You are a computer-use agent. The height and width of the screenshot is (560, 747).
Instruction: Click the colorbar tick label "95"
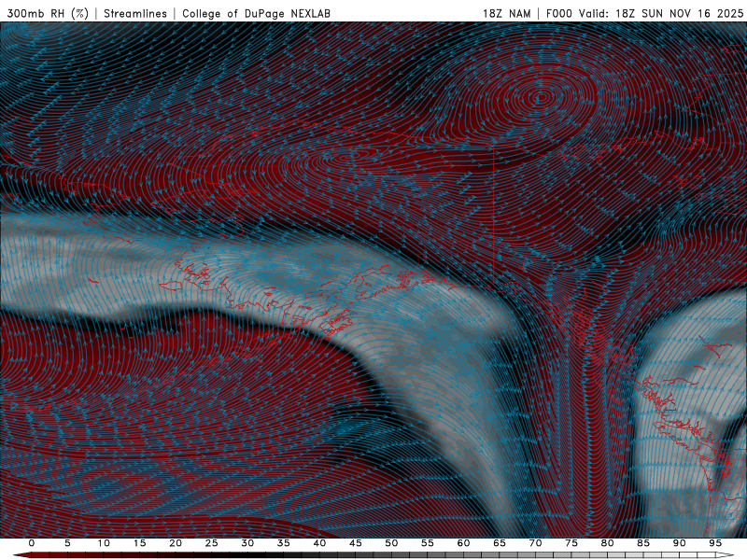715,543
